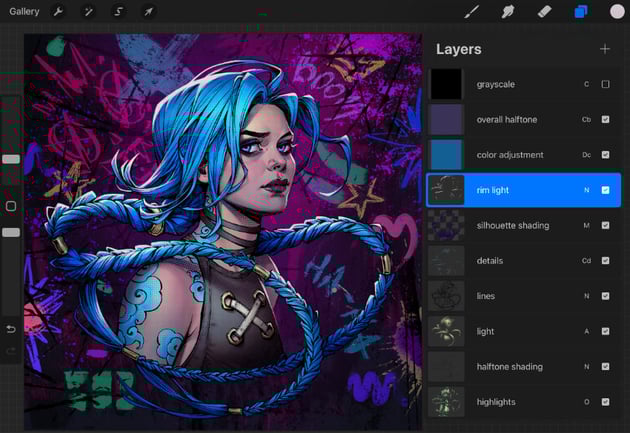Click the 'light' layer name
The height and width of the screenshot is (433, 630).
[485, 332]
